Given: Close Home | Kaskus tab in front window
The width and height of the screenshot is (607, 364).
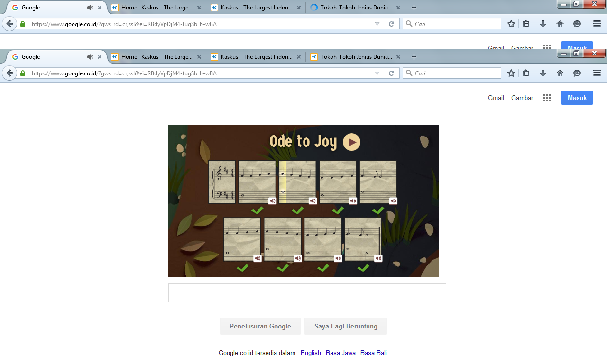Looking at the screenshot, I should pyautogui.click(x=199, y=57).
